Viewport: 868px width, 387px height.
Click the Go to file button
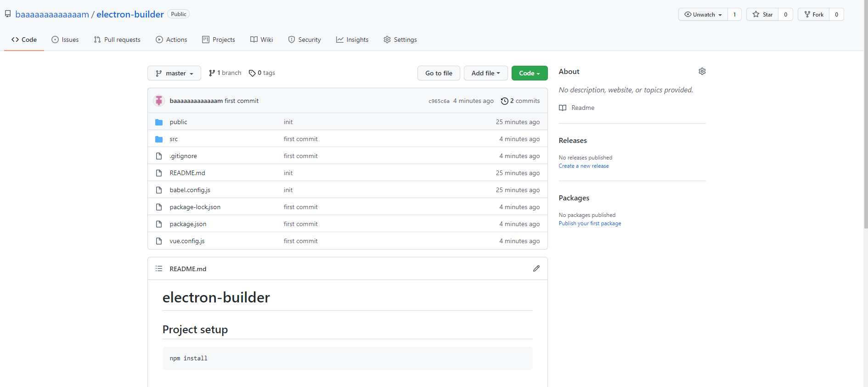pyautogui.click(x=439, y=73)
